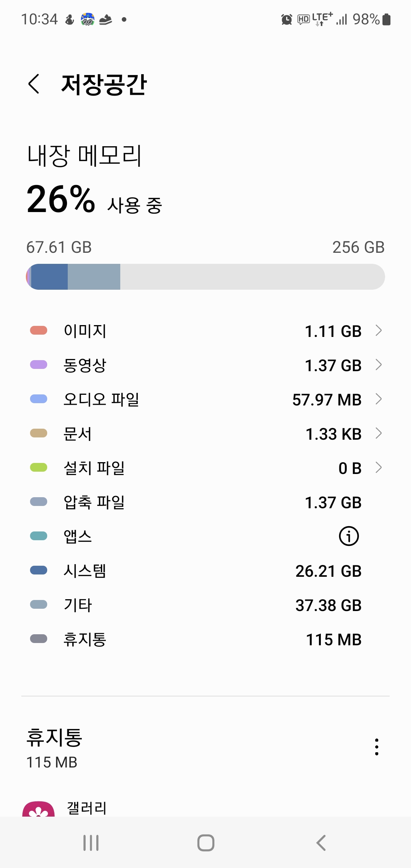Tap the battery icon in status bar

point(386,19)
